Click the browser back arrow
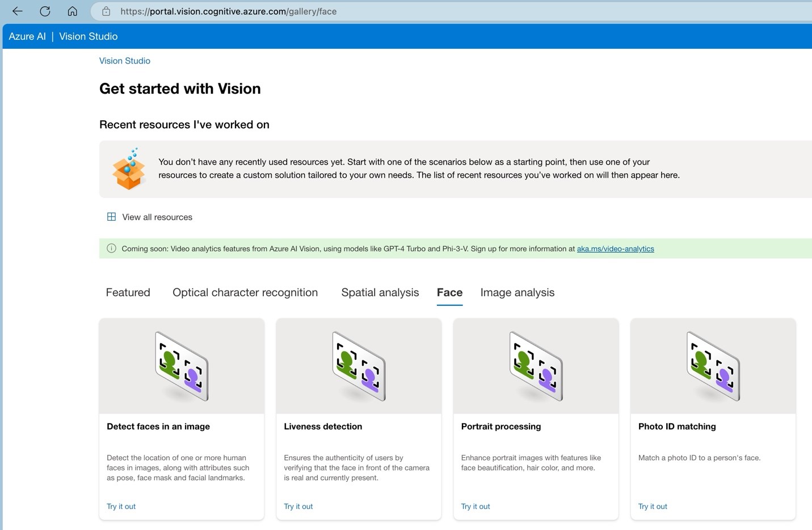 tap(17, 11)
